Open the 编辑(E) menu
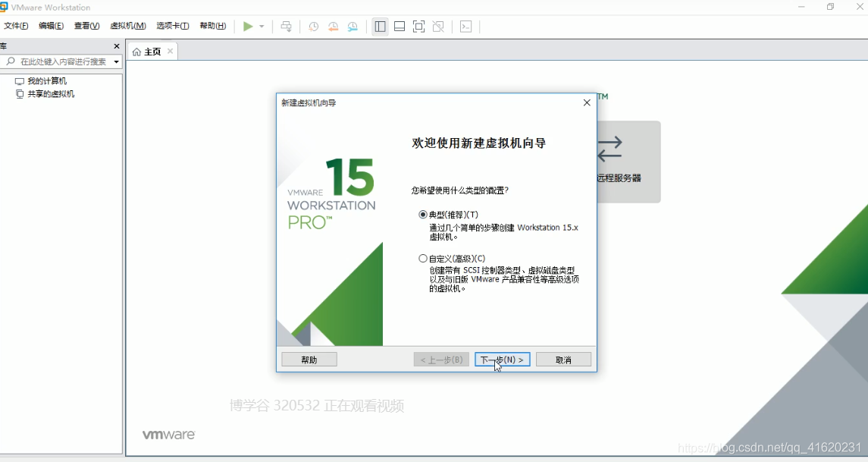The width and height of the screenshot is (868, 462). point(51,26)
